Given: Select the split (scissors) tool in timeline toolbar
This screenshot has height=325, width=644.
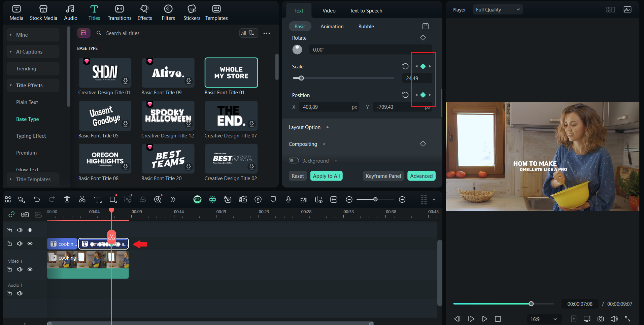Looking at the screenshot, I should [82, 199].
